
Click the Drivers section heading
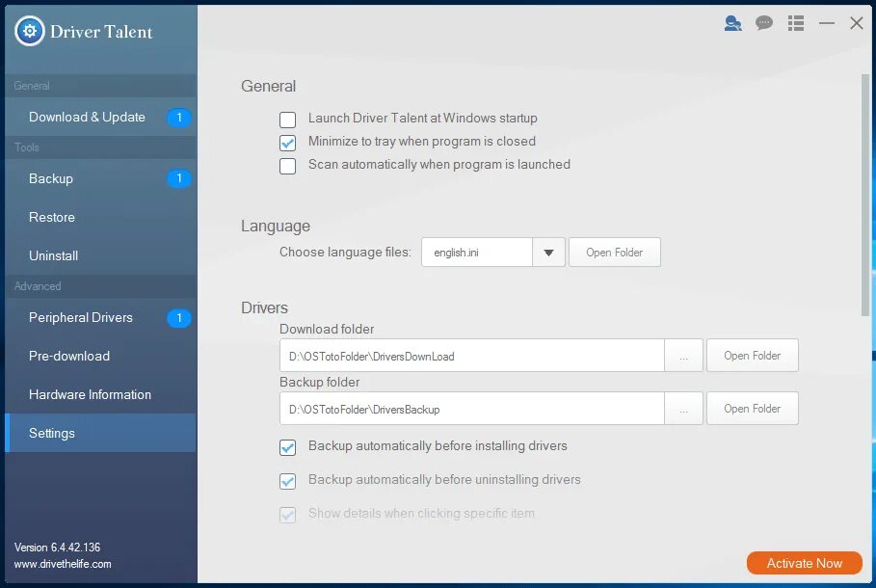pyautogui.click(x=264, y=307)
